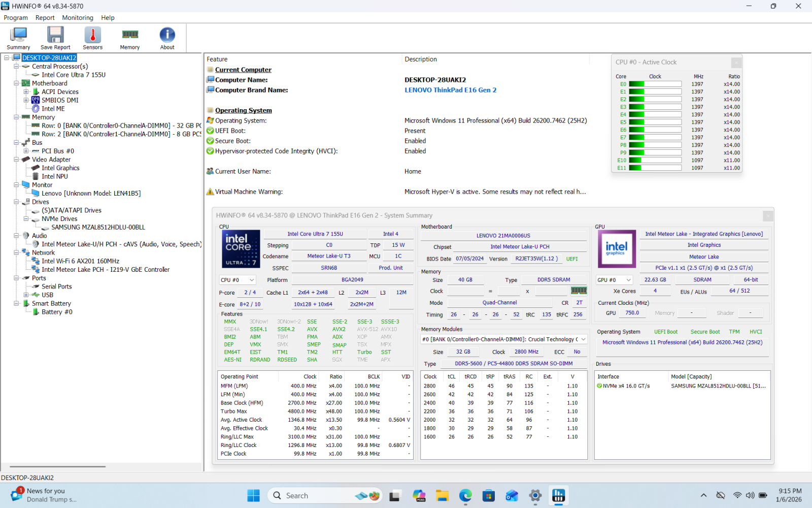
Task: Select the root DESKTOP-28UAKI2 tree node
Action: tap(49, 58)
